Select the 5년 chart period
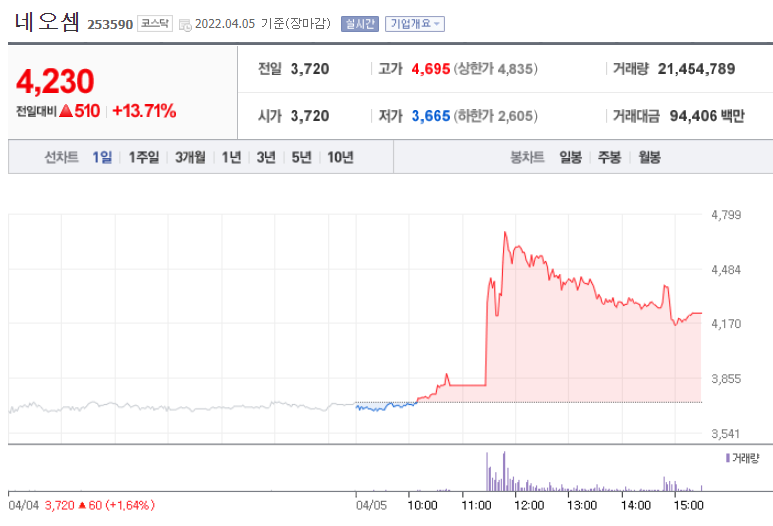This screenshot has height=526, width=773. pos(301,157)
